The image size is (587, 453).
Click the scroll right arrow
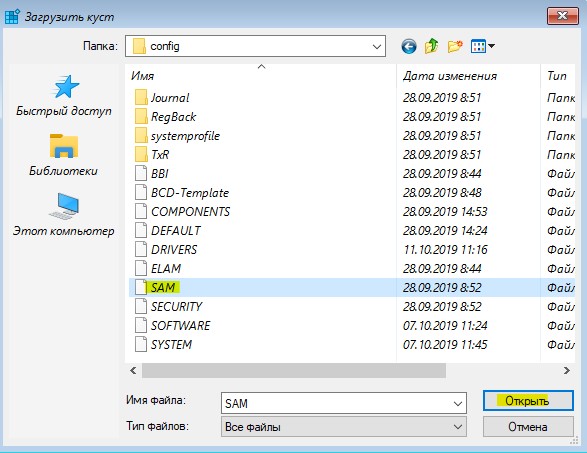pos(566,371)
